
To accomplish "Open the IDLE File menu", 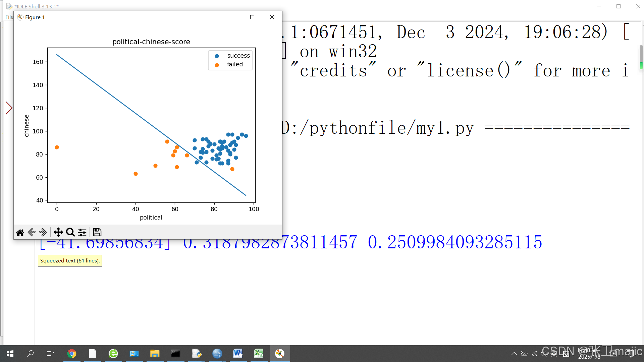I will click(9, 17).
